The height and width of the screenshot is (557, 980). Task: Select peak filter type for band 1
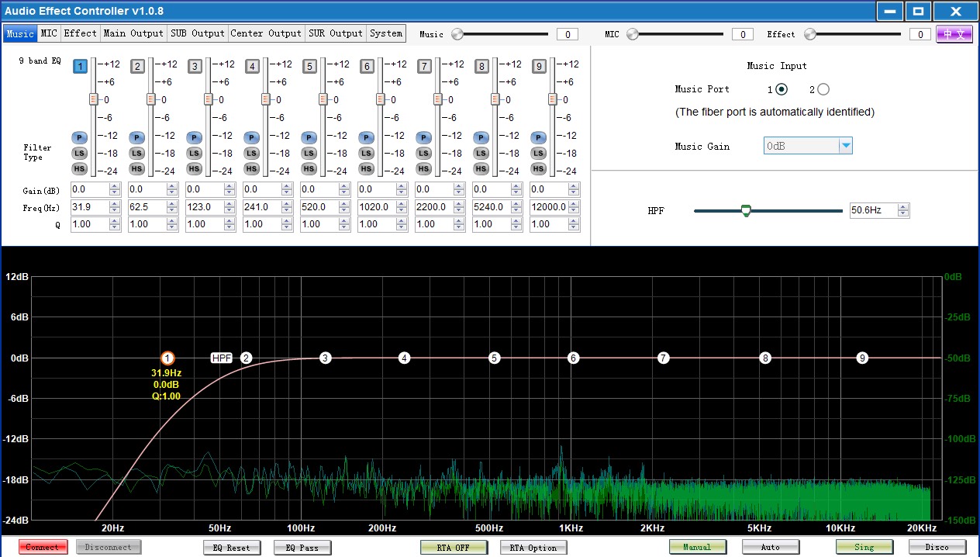click(x=79, y=137)
